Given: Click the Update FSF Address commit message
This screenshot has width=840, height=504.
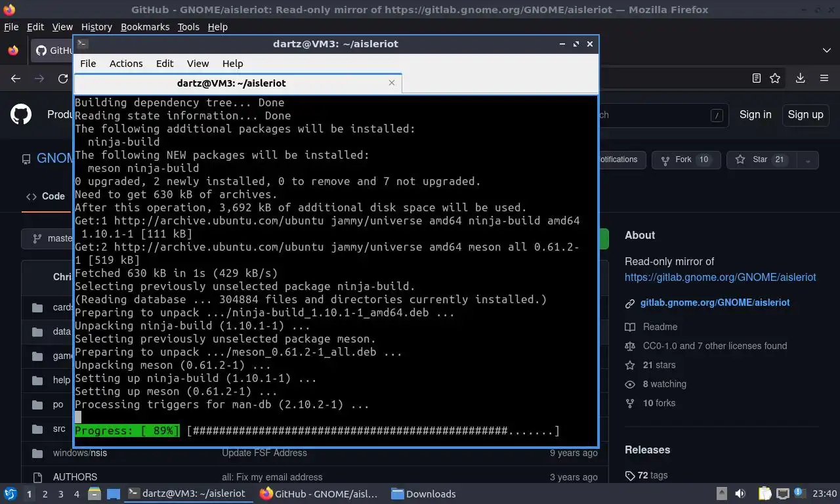Looking at the screenshot, I should pos(264,453).
